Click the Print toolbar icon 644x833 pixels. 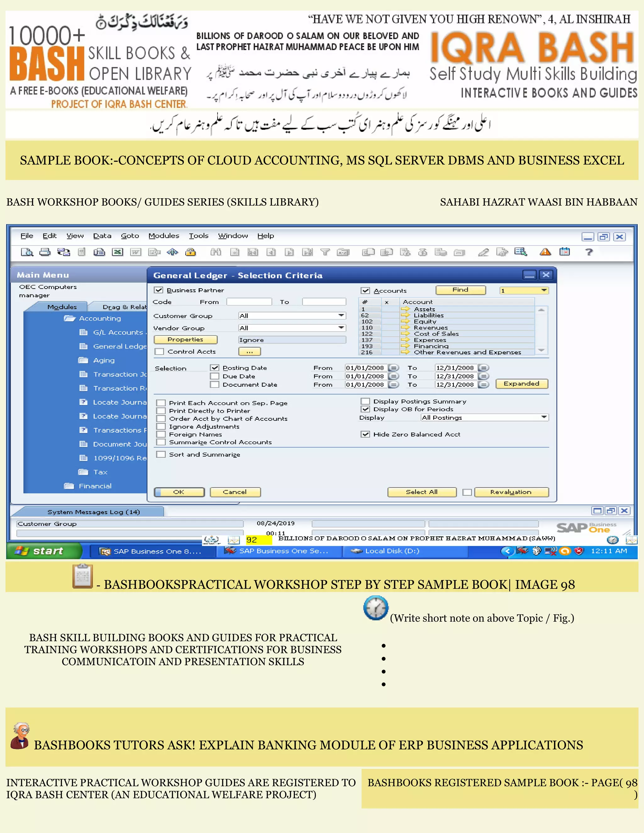pos(45,252)
